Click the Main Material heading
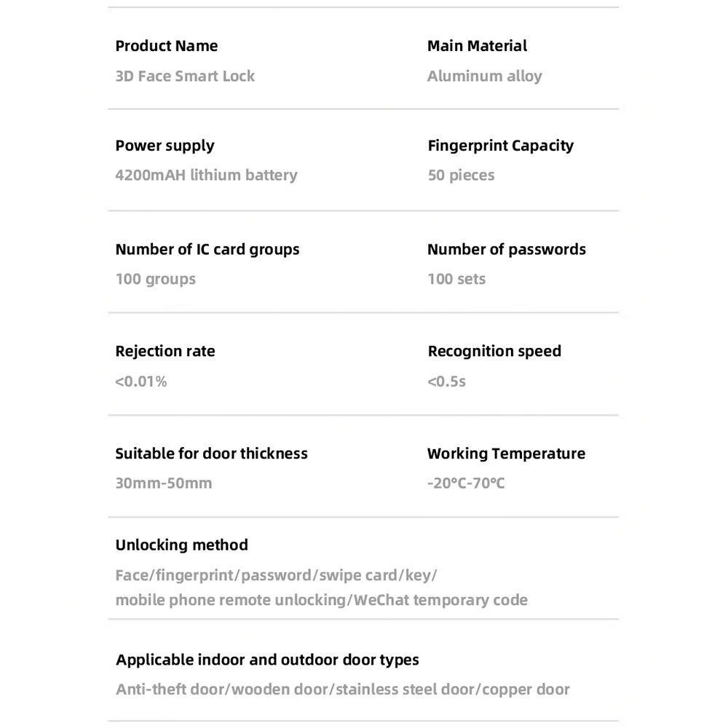 [477, 46]
